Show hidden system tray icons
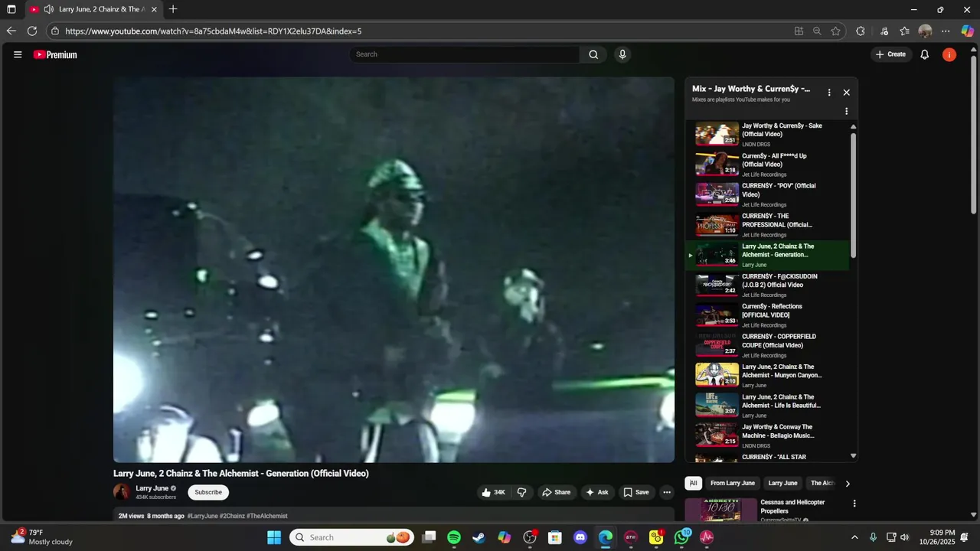 854,537
